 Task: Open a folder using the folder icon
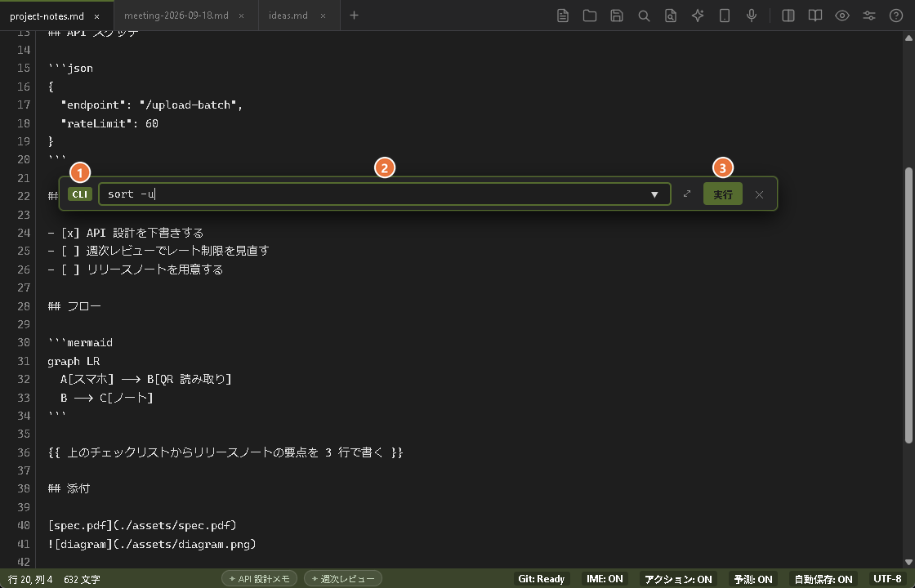coord(589,16)
